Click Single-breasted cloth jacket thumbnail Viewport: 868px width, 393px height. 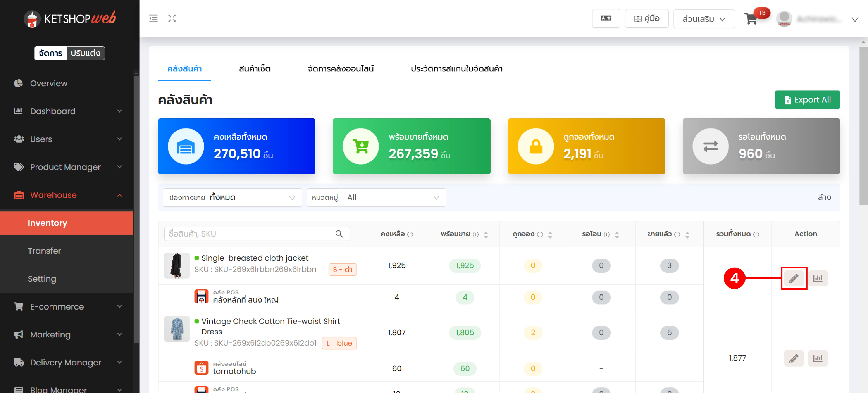coord(177,266)
